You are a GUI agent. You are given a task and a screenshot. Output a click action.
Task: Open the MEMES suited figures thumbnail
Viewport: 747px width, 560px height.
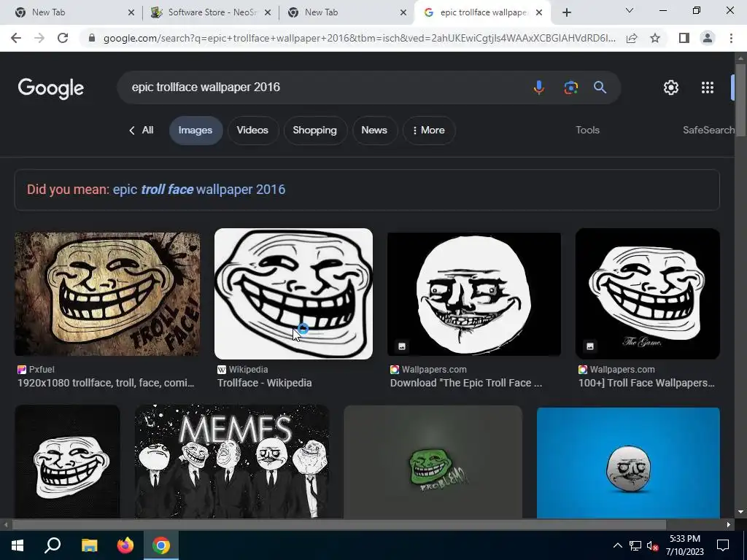point(232,462)
